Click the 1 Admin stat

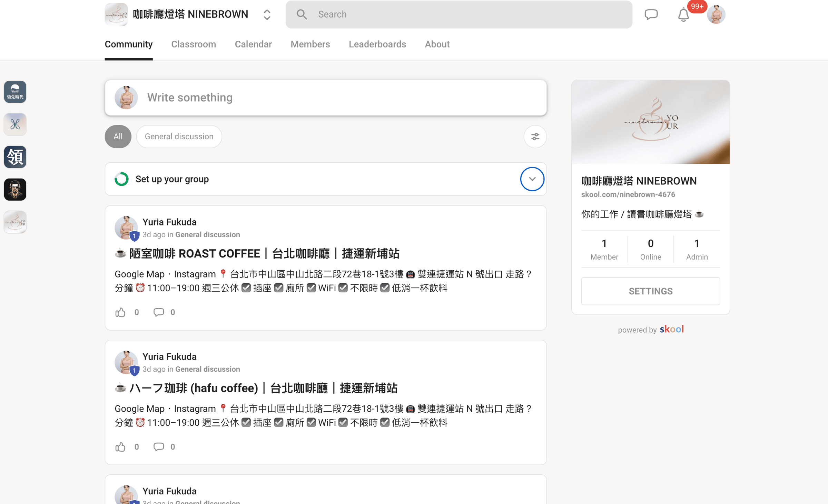(697, 249)
